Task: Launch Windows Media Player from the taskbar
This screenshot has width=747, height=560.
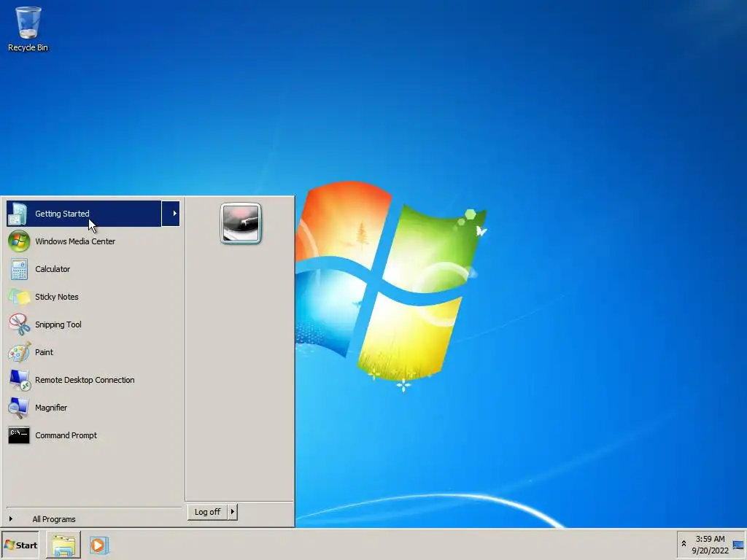Action: point(99,545)
